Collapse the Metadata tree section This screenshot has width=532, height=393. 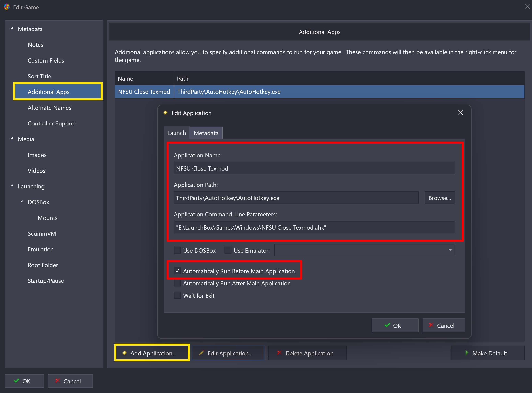[12, 29]
